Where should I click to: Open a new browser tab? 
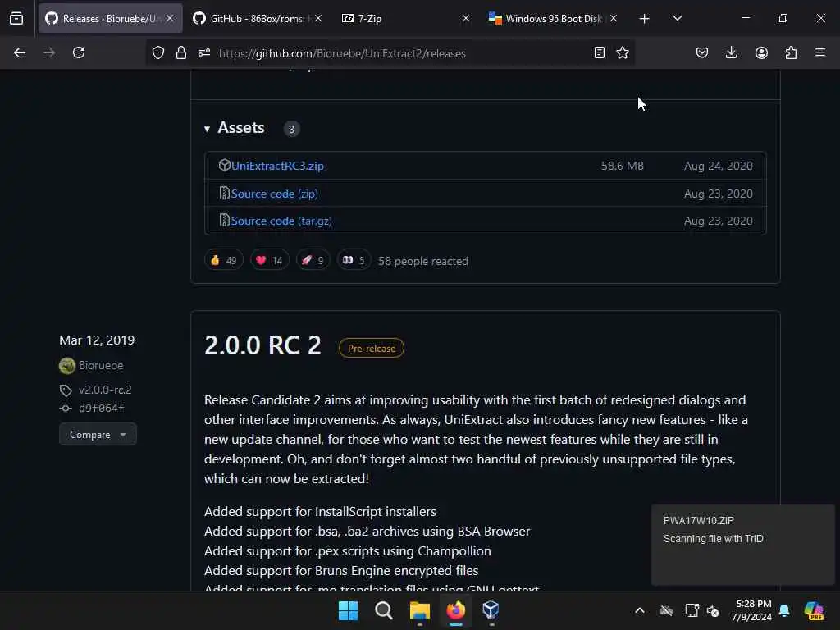pyautogui.click(x=645, y=19)
